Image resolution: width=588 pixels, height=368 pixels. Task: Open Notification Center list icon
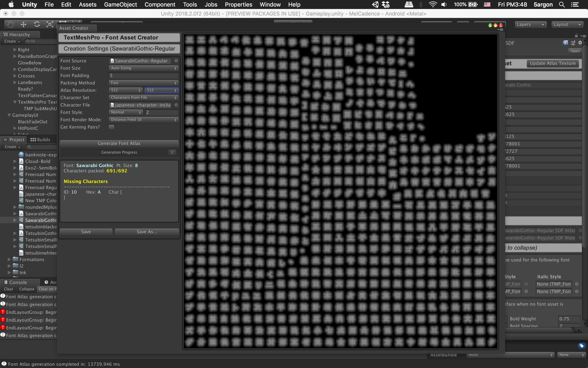(575, 4)
